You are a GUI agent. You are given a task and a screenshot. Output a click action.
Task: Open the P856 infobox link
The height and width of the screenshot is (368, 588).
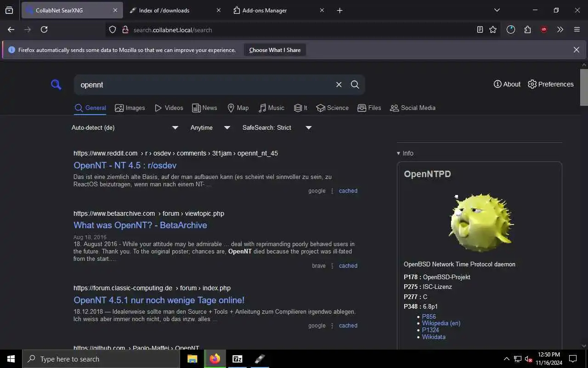(x=429, y=316)
